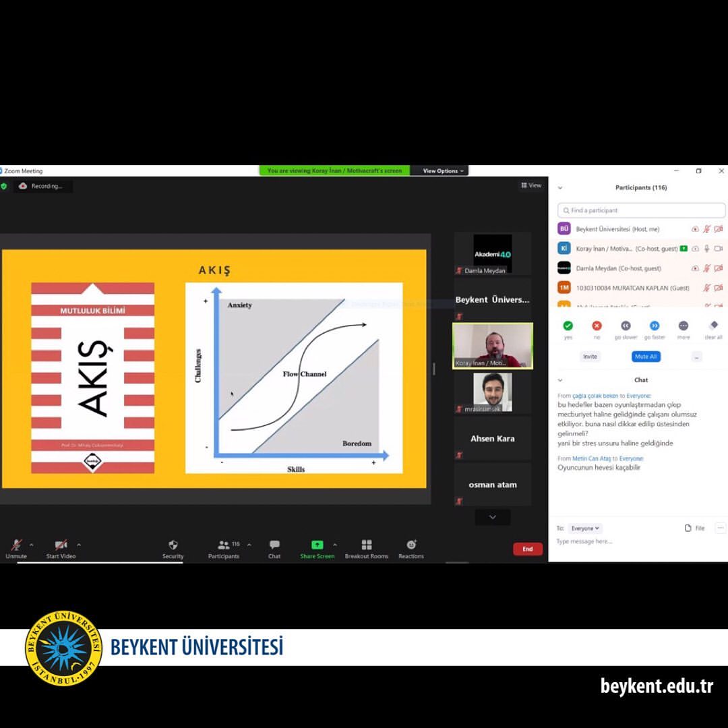Click the Invite button
The height and width of the screenshot is (728, 728).
coord(590,357)
